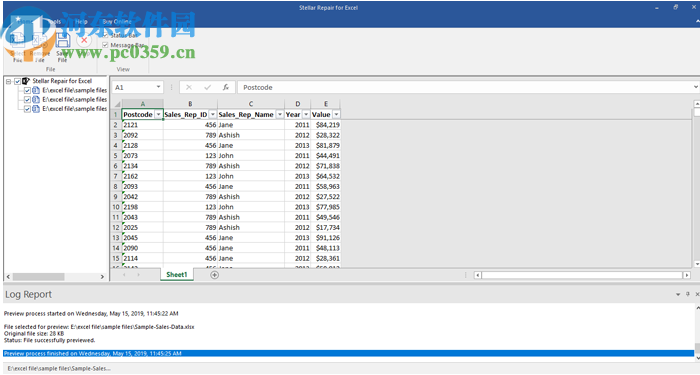This screenshot has height=375, width=700.
Task: Click the formula bar confirm checkmark icon
Action: coord(207,88)
